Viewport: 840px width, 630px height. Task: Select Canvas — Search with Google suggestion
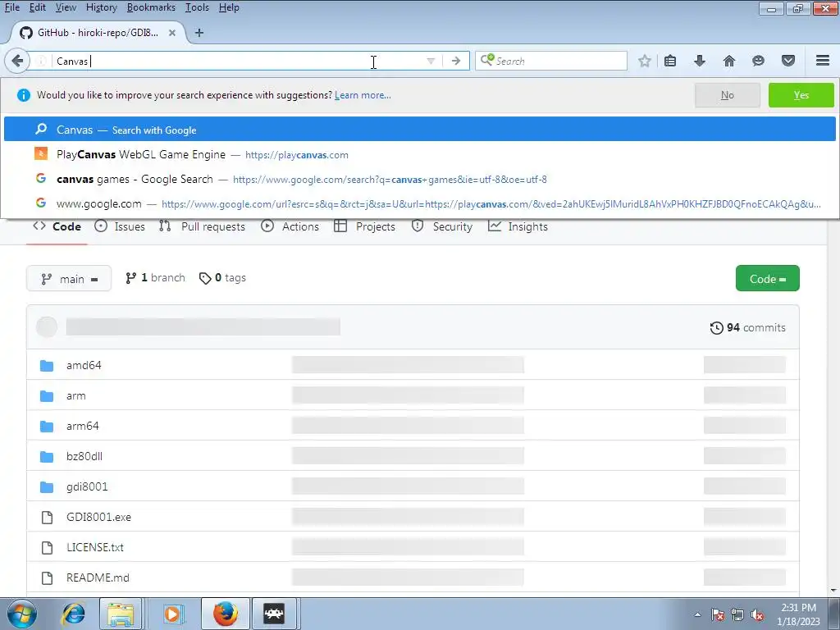(x=419, y=130)
